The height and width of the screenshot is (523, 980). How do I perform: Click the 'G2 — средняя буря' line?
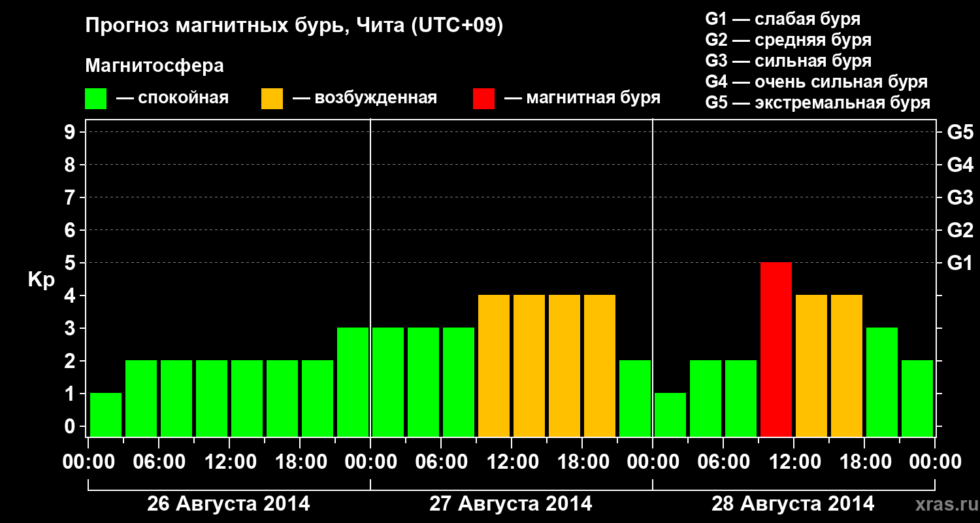tap(789, 40)
